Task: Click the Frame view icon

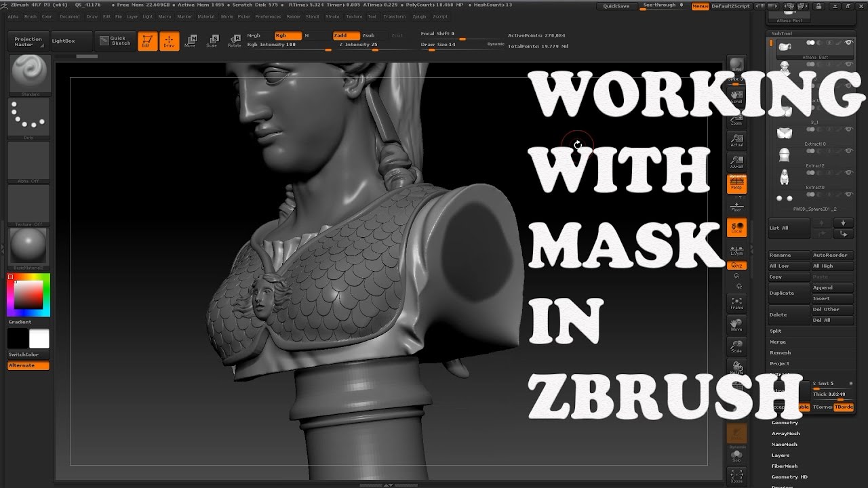Action: coord(736,303)
